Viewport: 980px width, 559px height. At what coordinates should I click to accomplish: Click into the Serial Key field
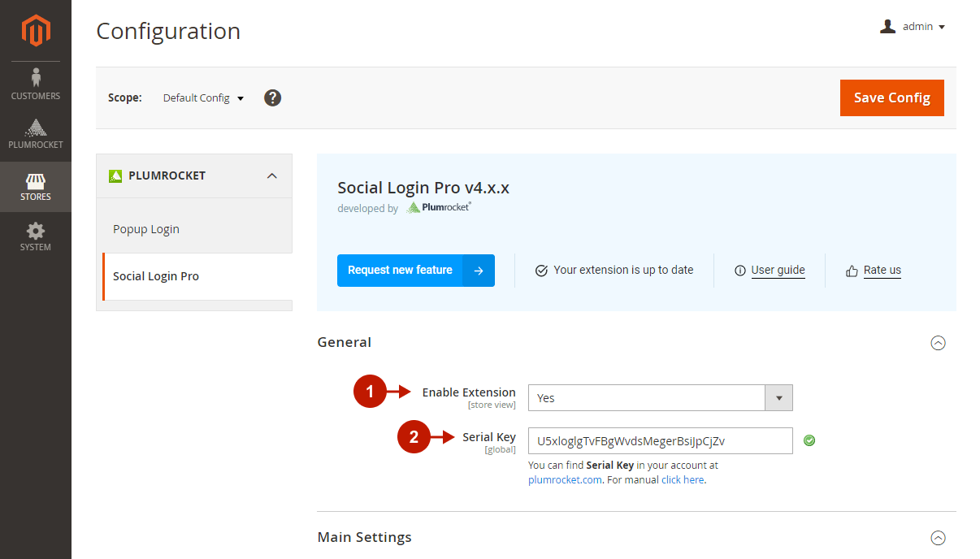pyautogui.click(x=660, y=441)
